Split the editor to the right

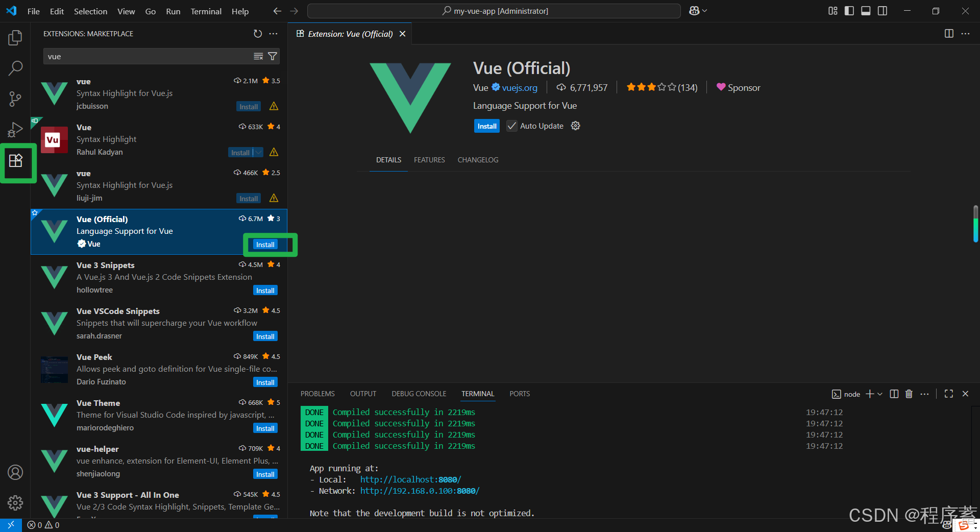[x=949, y=34]
